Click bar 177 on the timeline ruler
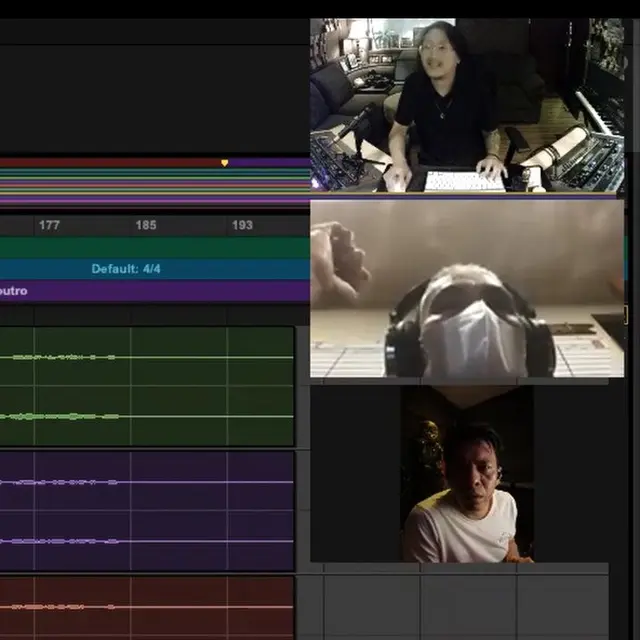Viewport: 640px width, 640px height. click(x=49, y=225)
